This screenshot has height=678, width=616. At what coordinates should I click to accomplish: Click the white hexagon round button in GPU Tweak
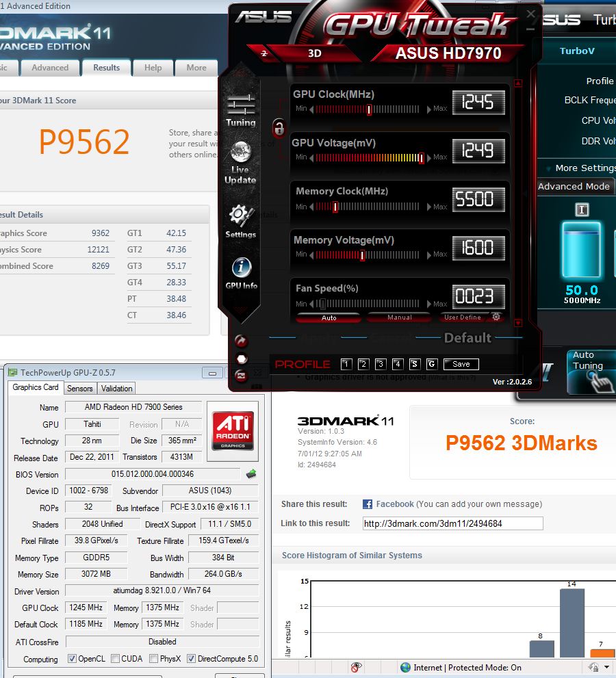pos(242,359)
